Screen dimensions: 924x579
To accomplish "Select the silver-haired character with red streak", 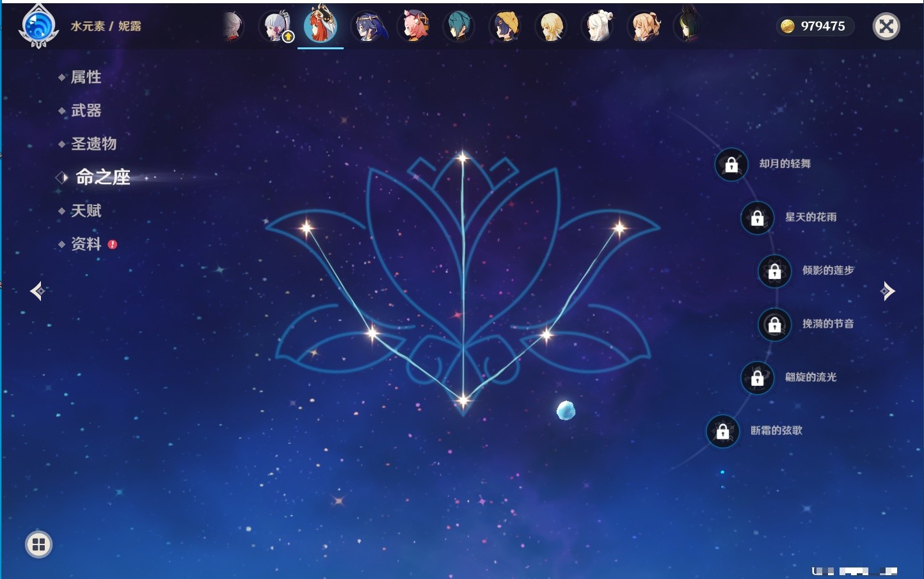I will [x=234, y=27].
